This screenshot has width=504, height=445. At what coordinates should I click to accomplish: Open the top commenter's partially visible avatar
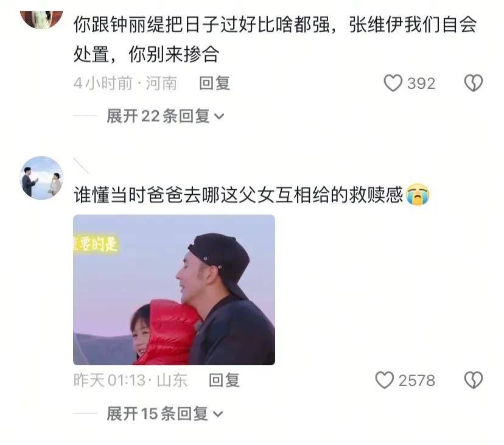point(41,19)
